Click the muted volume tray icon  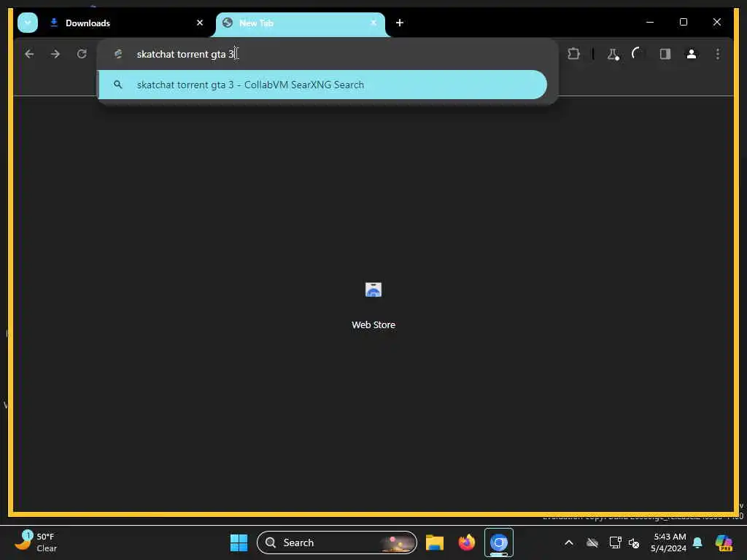pyautogui.click(x=634, y=542)
